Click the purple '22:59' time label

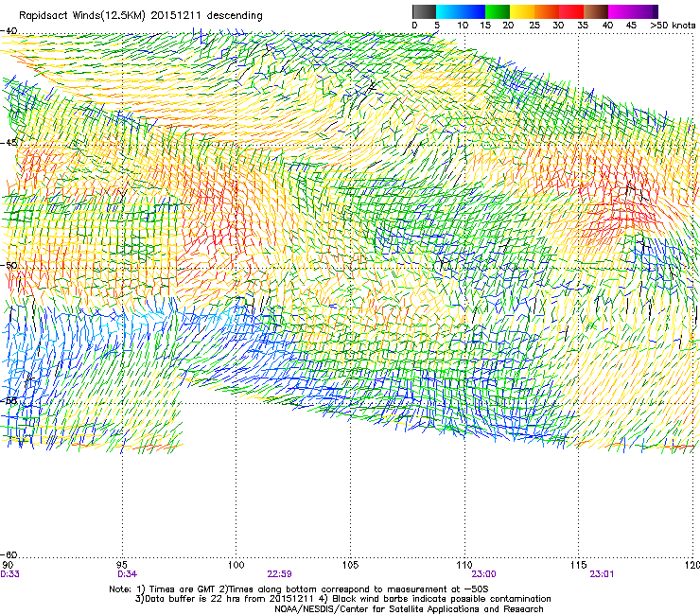point(279,574)
